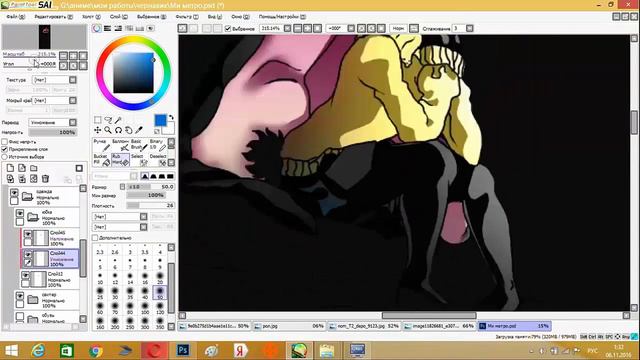Image resolution: width=640 pixels, height=360 pixels.
Task: Open Windows Start menu
Action: pyautogui.click(x=11, y=350)
